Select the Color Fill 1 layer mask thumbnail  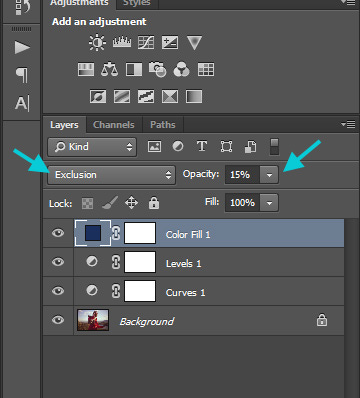pyautogui.click(x=140, y=233)
